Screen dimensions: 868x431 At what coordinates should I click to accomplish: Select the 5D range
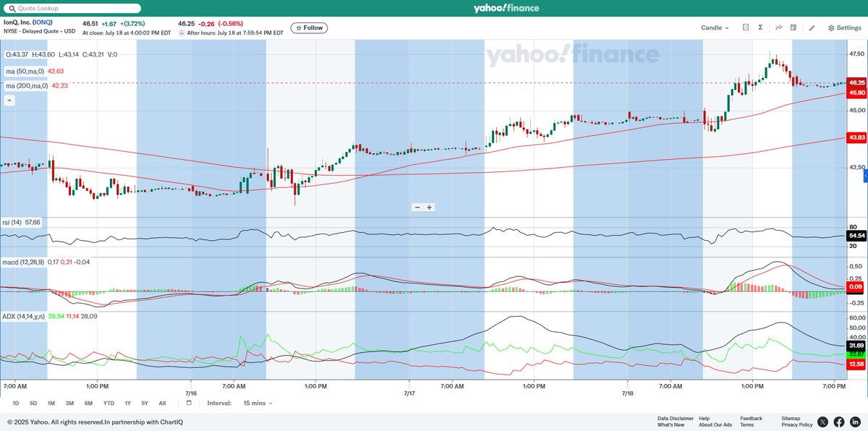click(33, 403)
